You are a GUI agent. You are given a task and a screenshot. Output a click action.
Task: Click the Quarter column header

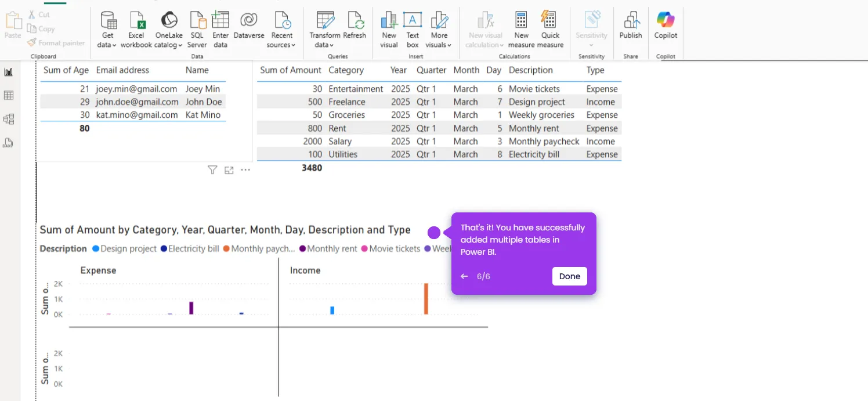tap(431, 70)
